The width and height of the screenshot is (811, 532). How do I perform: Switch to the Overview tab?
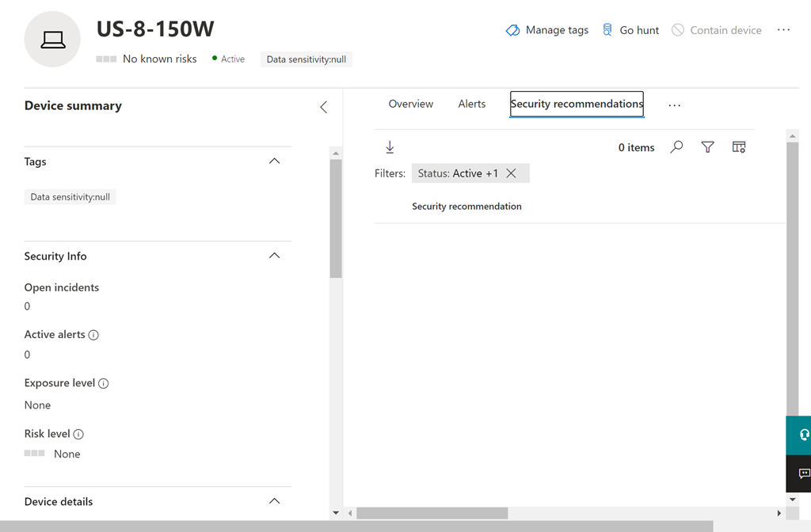410,104
